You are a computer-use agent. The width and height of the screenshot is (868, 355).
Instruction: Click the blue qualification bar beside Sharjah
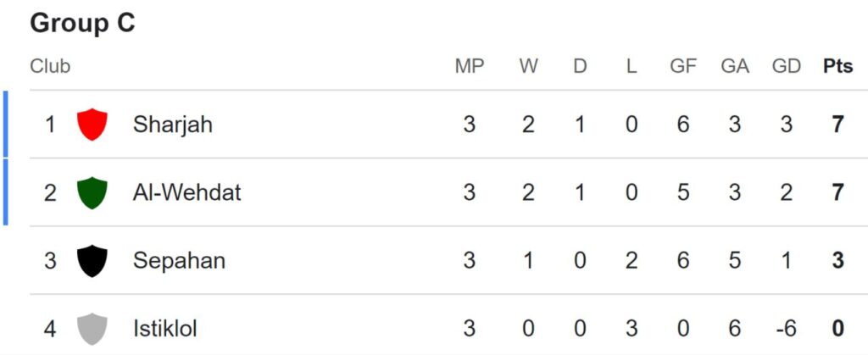[x=6, y=124]
